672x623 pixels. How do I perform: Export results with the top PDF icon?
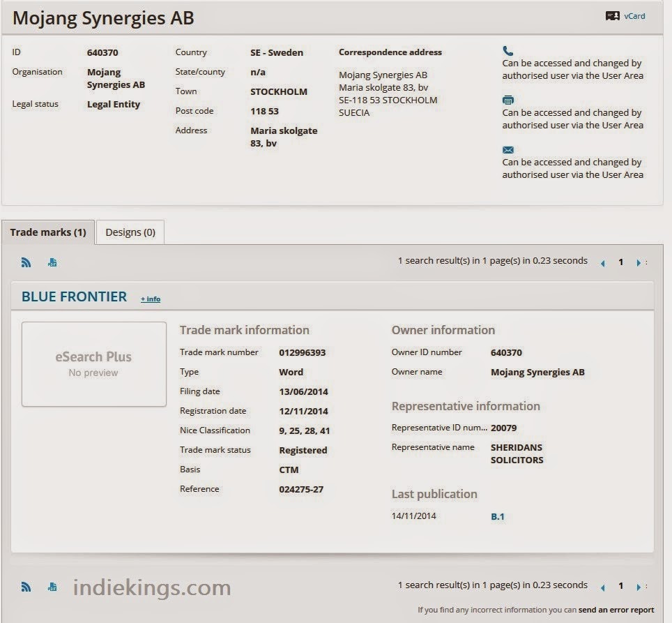[x=52, y=262]
